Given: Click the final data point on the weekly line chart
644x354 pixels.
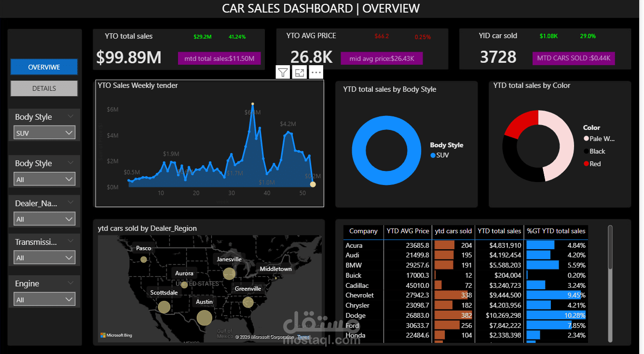Looking at the screenshot, I should [313, 184].
